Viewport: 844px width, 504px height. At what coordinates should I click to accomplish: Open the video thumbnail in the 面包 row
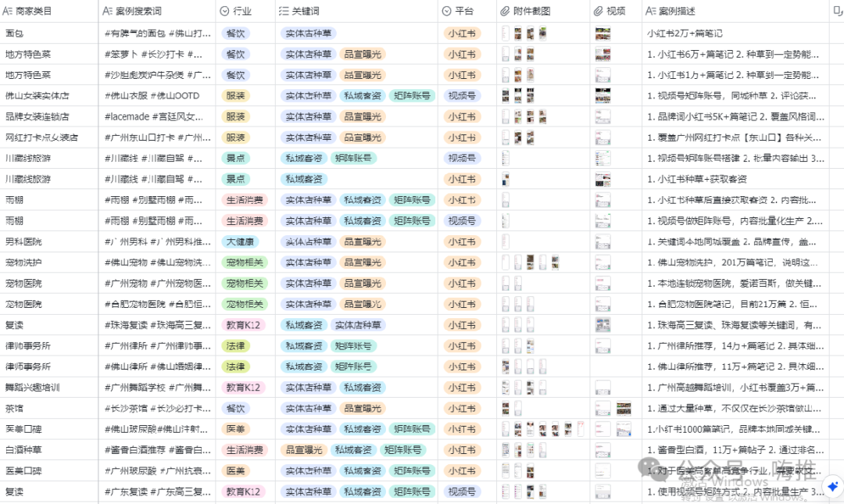pos(603,34)
